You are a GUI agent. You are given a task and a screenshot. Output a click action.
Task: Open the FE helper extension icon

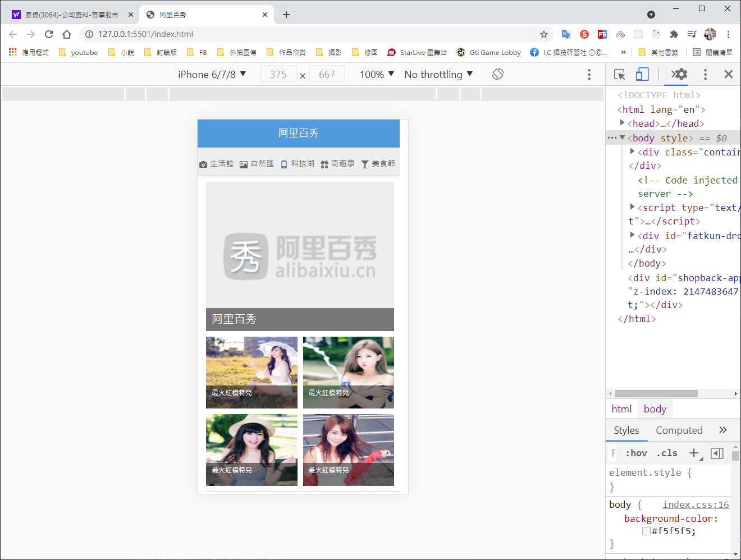pyautogui.click(x=602, y=34)
